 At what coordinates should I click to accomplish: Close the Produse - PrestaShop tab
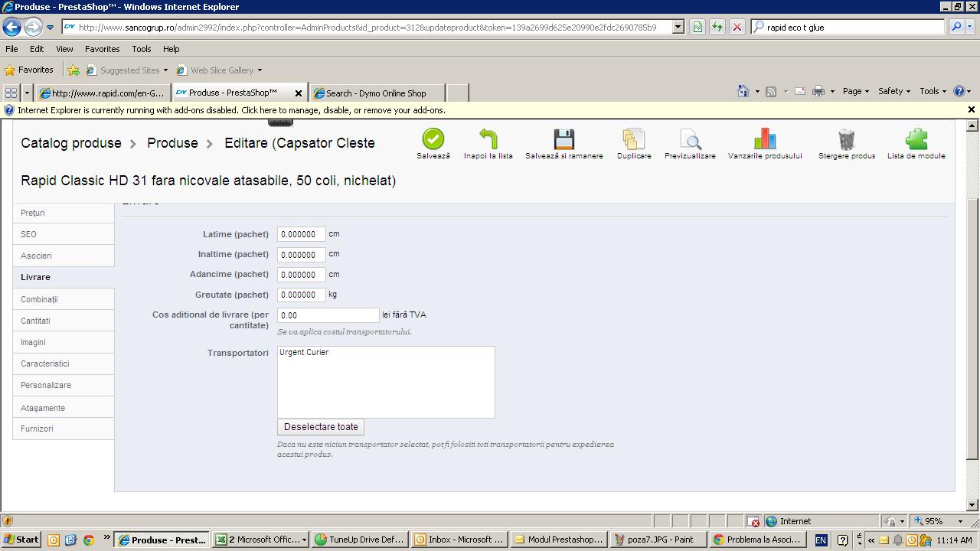(x=299, y=93)
